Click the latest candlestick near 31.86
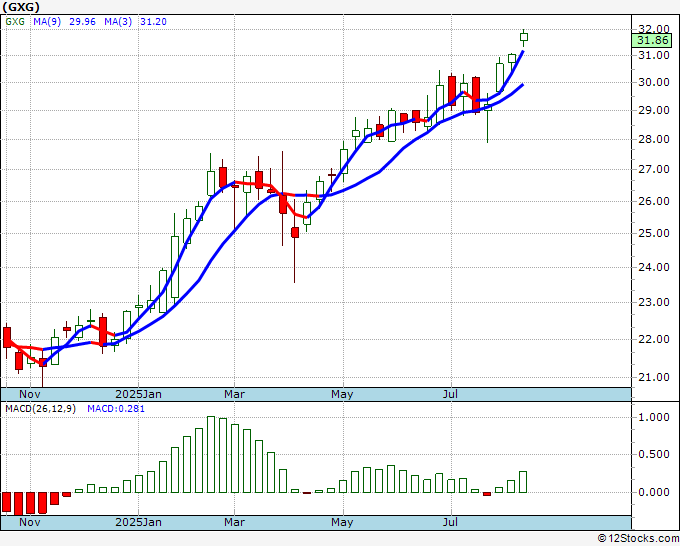 point(524,37)
